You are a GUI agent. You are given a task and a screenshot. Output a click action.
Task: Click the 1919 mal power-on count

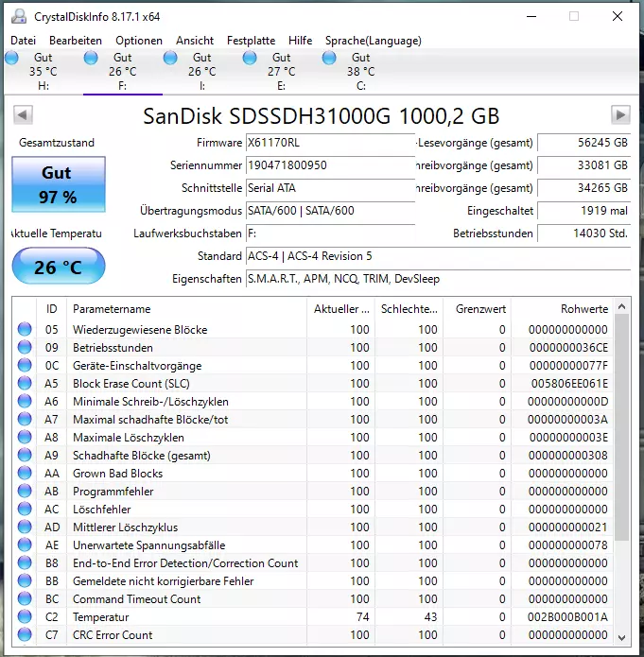coord(584,211)
